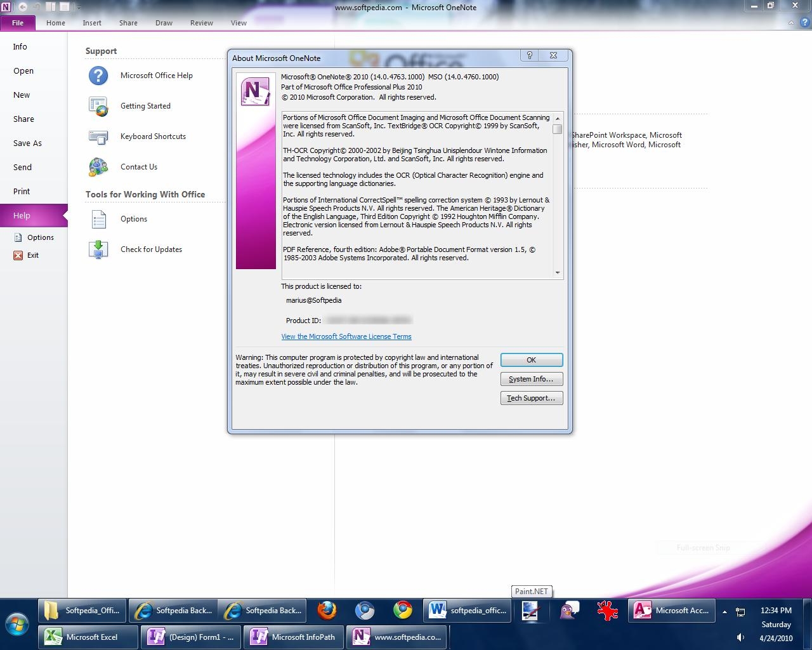Select Help in the Backstage menu
The height and width of the screenshot is (650, 812).
click(34, 216)
